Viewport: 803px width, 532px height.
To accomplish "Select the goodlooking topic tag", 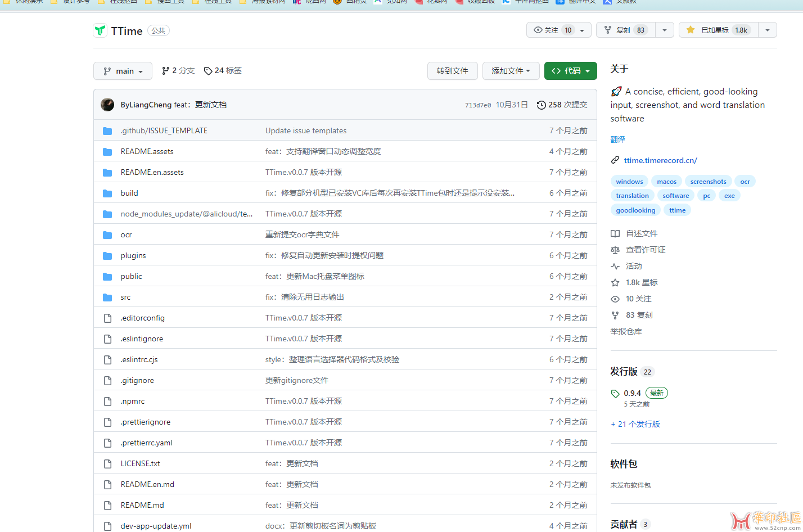I will [x=635, y=210].
